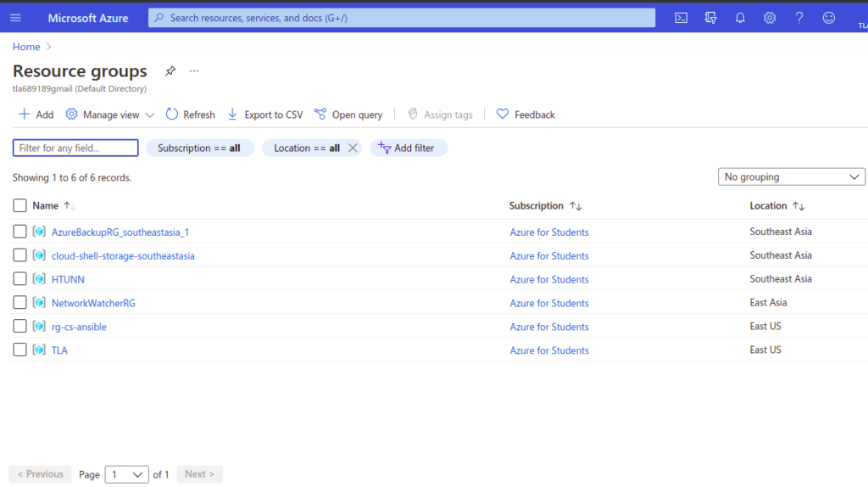Open the Subscription == all filter

coord(199,148)
